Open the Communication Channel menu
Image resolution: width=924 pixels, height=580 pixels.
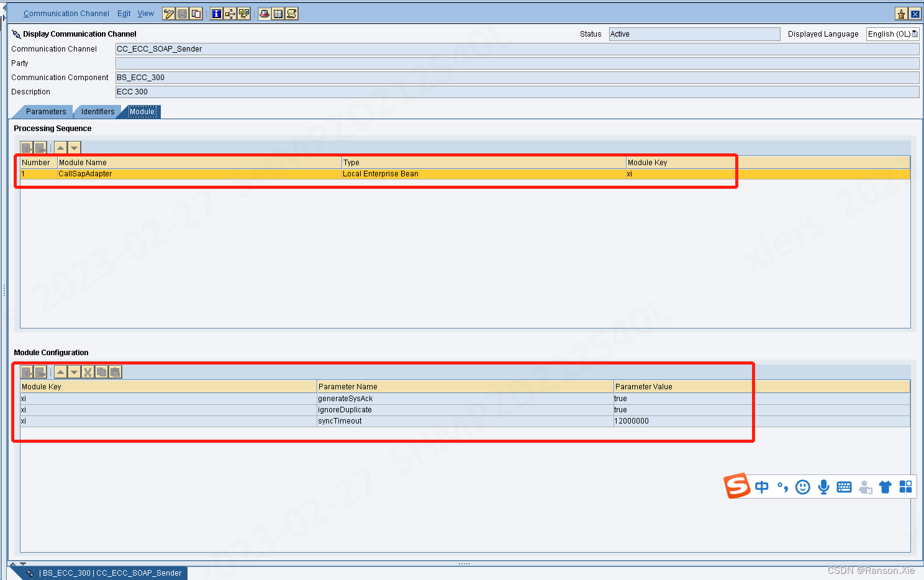66,13
